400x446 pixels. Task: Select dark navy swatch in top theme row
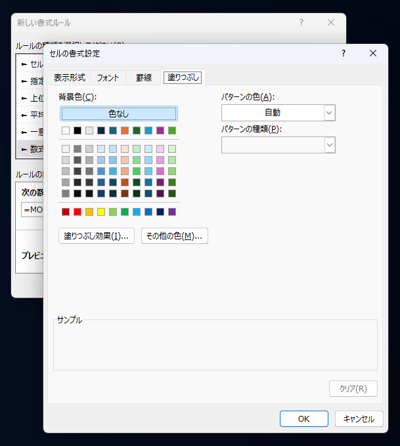point(101,130)
